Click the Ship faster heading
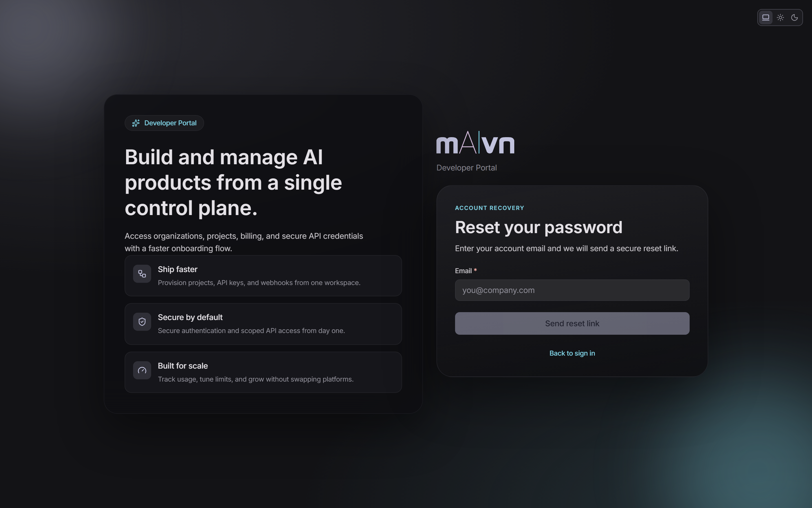Image resolution: width=812 pixels, height=508 pixels. (x=178, y=270)
